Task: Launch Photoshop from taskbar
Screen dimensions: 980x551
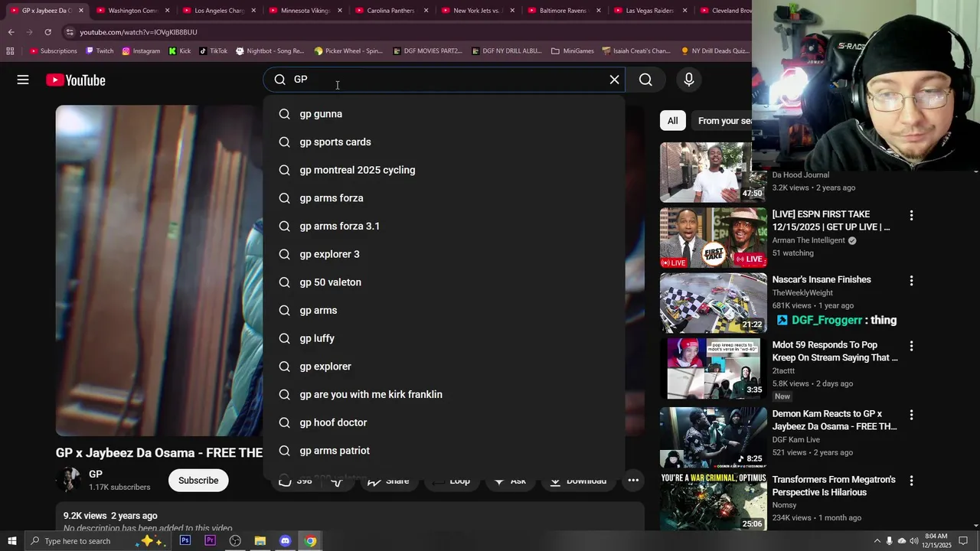Action: [185, 541]
